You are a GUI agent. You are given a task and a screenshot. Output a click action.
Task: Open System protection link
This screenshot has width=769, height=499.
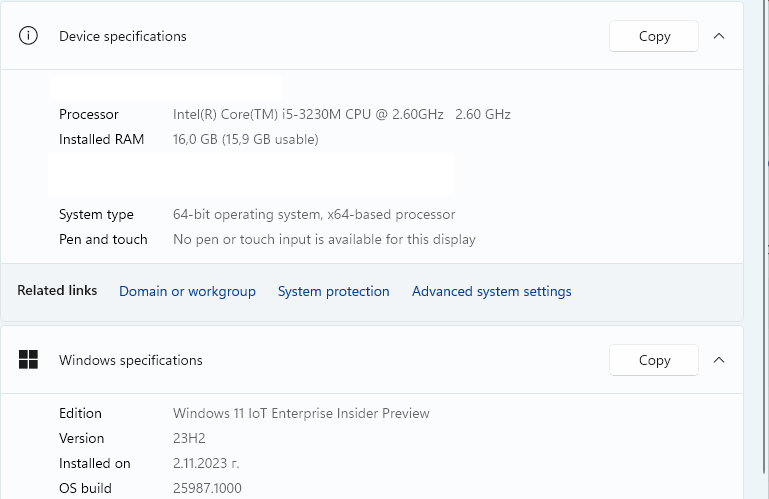tap(333, 291)
